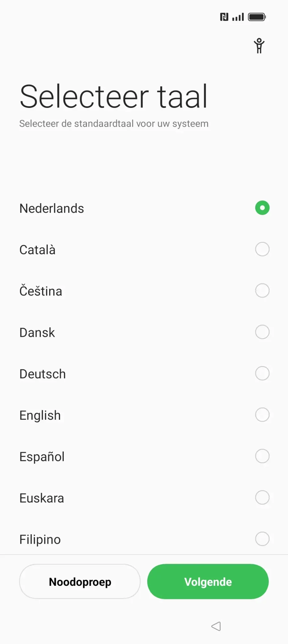Tap the green Volgende button
The height and width of the screenshot is (644, 288).
(208, 581)
